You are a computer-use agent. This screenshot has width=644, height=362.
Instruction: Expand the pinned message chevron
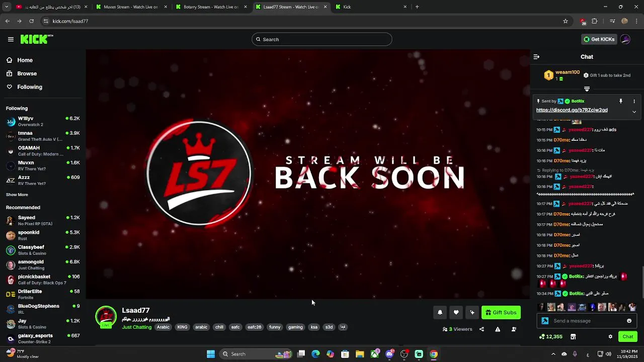tap(634, 112)
